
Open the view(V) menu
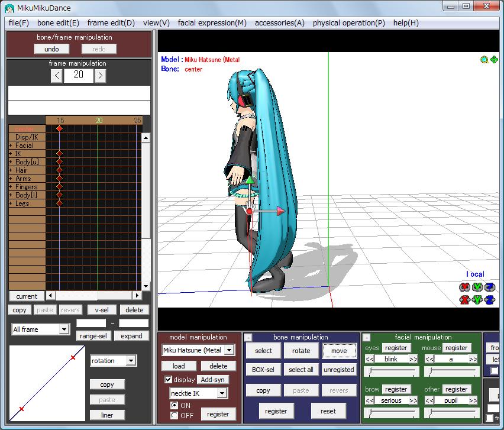pyautogui.click(x=156, y=23)
